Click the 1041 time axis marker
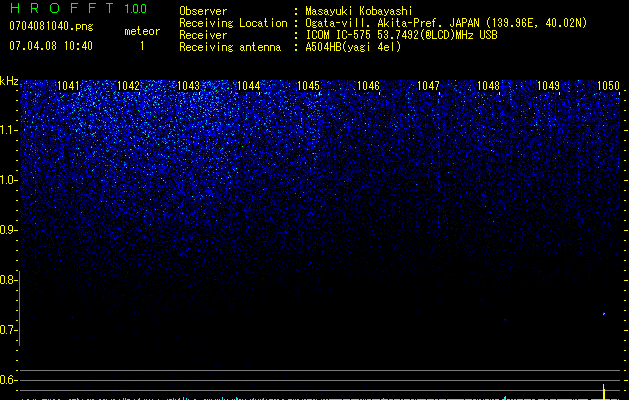The width and height of the screenshot is (629, 400). (69, 86)
